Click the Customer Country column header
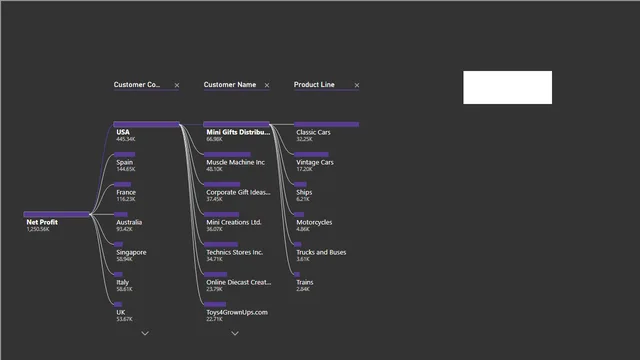The height and width of the screenshot is (360, 640). tap(137, 84)
